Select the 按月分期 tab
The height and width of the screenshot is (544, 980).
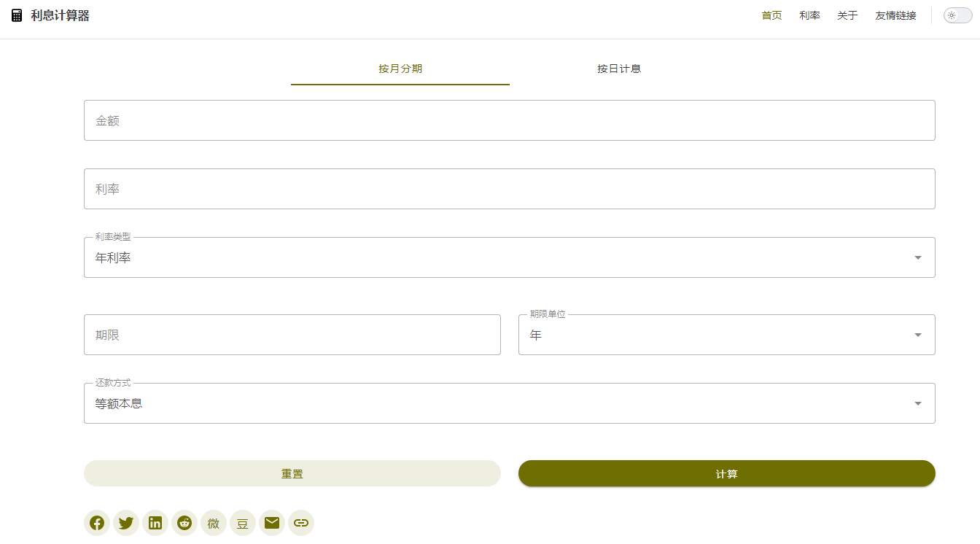click(x=400, y=68)
